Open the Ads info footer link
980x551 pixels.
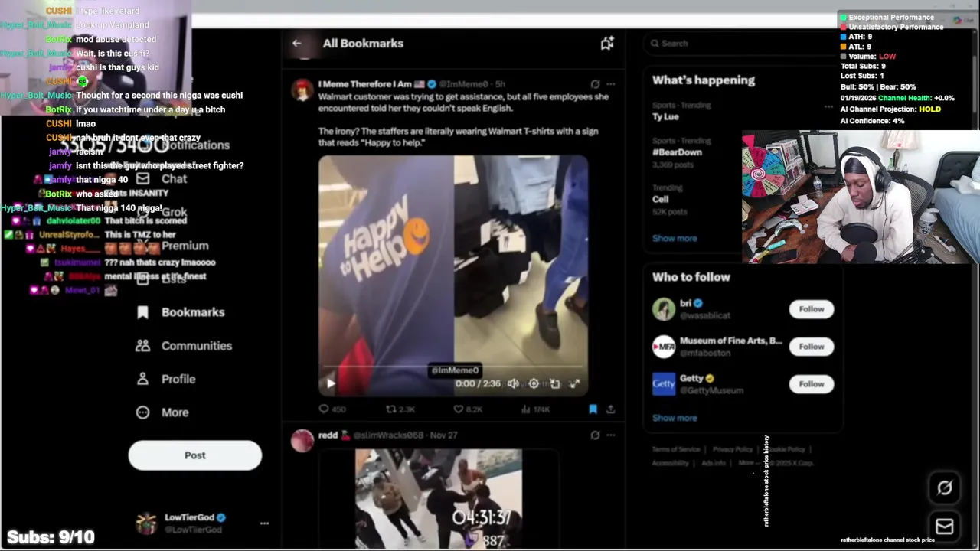(x=714, y=463)
